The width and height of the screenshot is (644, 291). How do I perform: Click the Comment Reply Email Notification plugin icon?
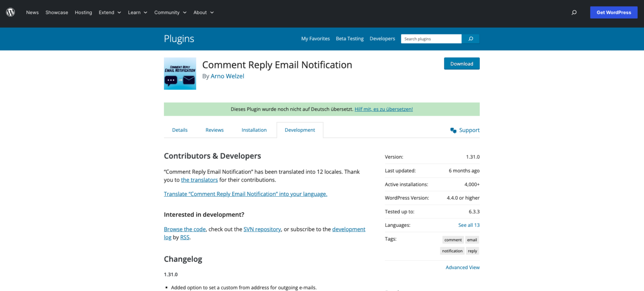(x=180, y=73)
